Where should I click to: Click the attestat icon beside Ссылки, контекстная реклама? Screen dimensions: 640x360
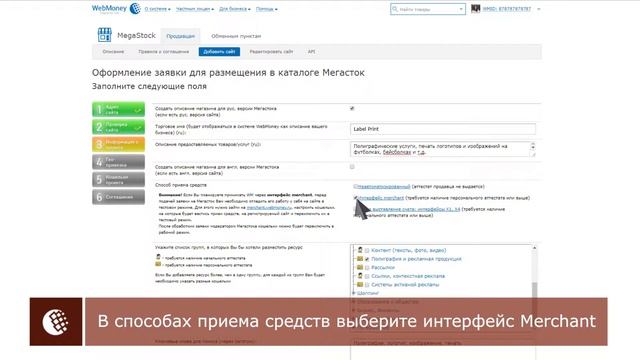point(360,276)
